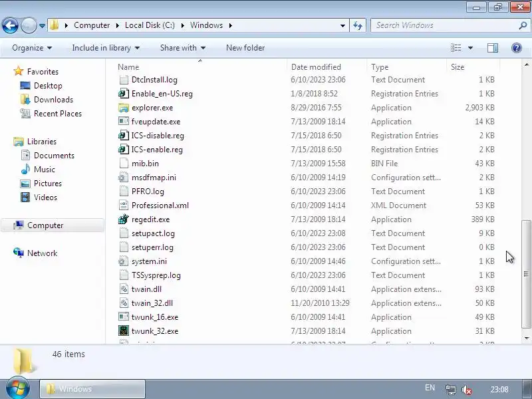Select the Professional.xml document icon

(124, 205)
